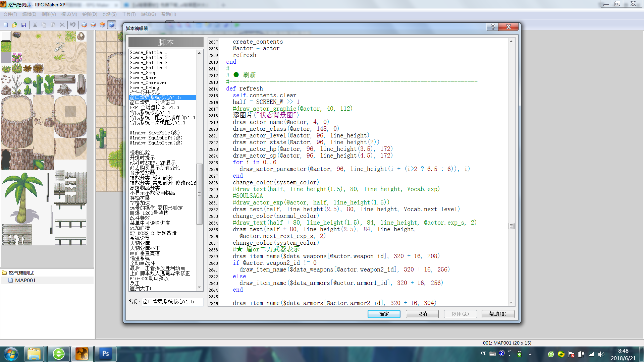
Task: Click the Undo arrow icon
Action: pyautogui.click(x=73, y=25)
